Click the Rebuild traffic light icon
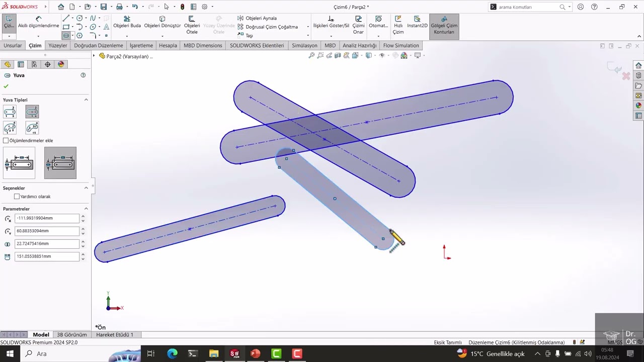The height and width of the screenshot is (362, 644). [x=182, y=7]
